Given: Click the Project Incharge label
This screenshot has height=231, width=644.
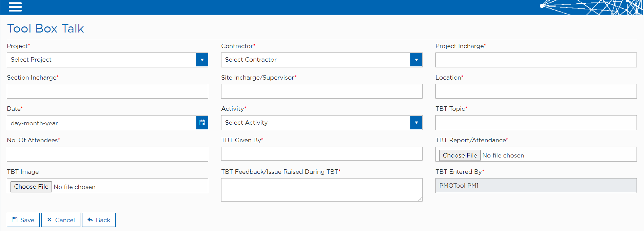Looking at the screenshot, I should [461, 46].
